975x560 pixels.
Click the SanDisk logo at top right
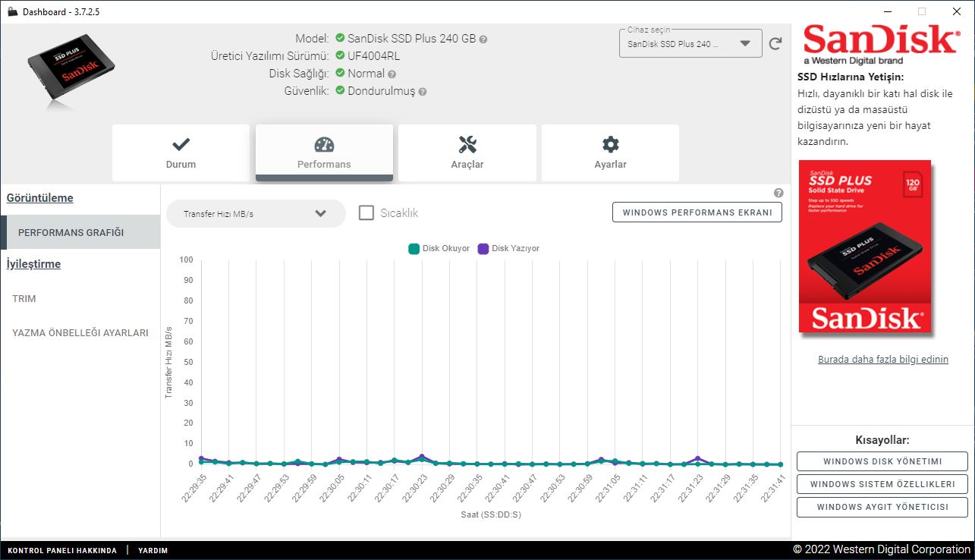[x=881, y=44]
